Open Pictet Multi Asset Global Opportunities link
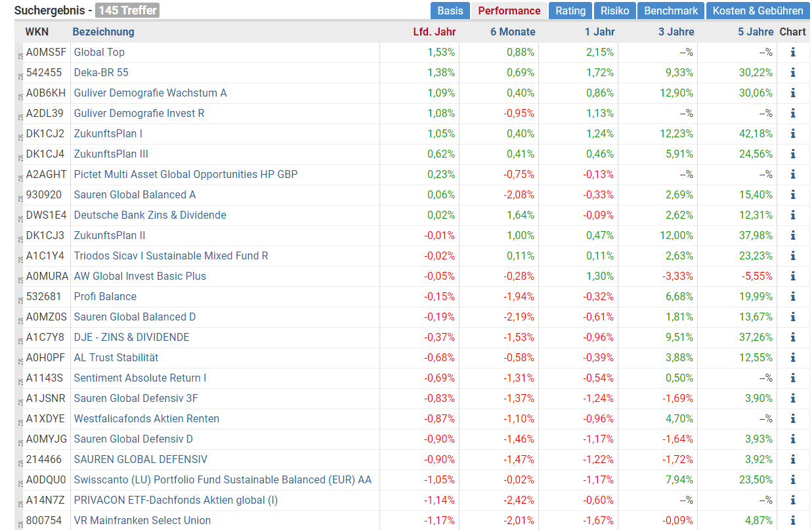Viewport: 812px width, 530px height. pos(186,175)
